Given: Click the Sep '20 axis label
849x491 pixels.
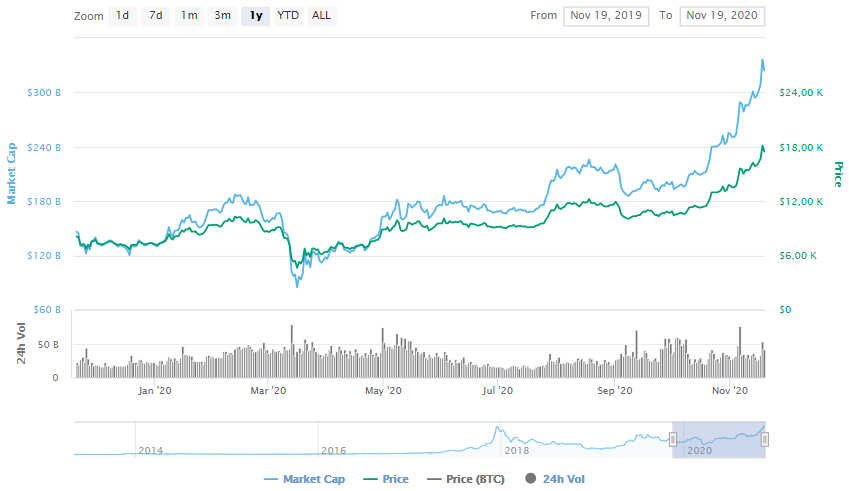Looking at the screenshot, I should click(x=615, y=390).
